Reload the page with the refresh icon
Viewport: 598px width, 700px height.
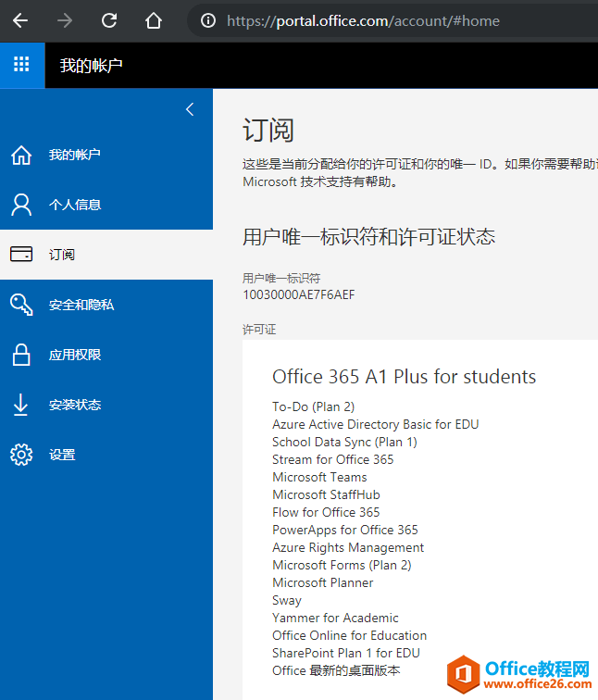tap(109, 20)
